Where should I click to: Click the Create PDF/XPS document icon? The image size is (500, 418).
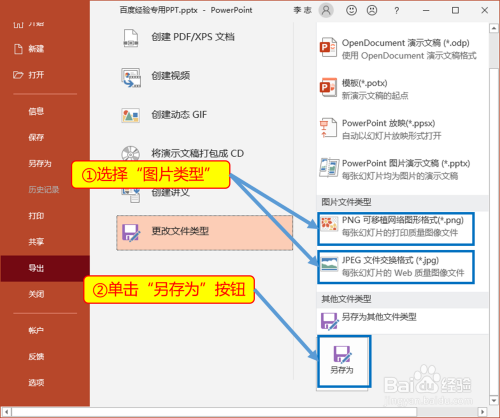(131, 38)
